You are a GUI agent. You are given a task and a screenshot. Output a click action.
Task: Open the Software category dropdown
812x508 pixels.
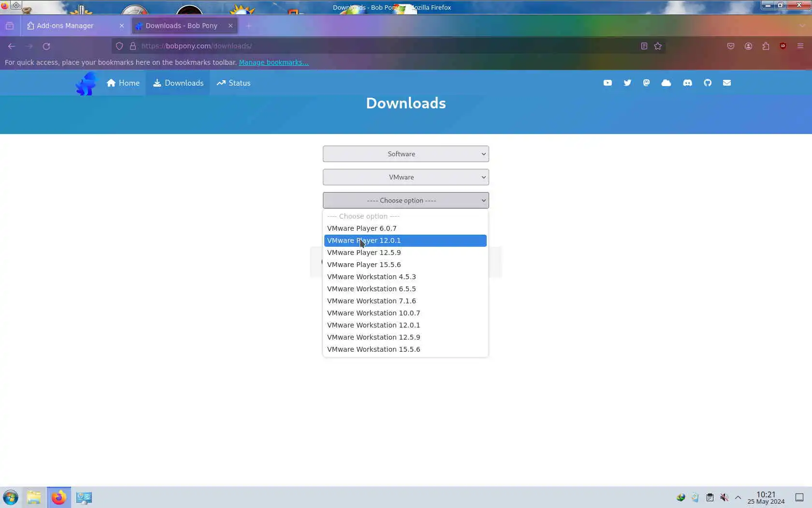click(x=406, y=154)
